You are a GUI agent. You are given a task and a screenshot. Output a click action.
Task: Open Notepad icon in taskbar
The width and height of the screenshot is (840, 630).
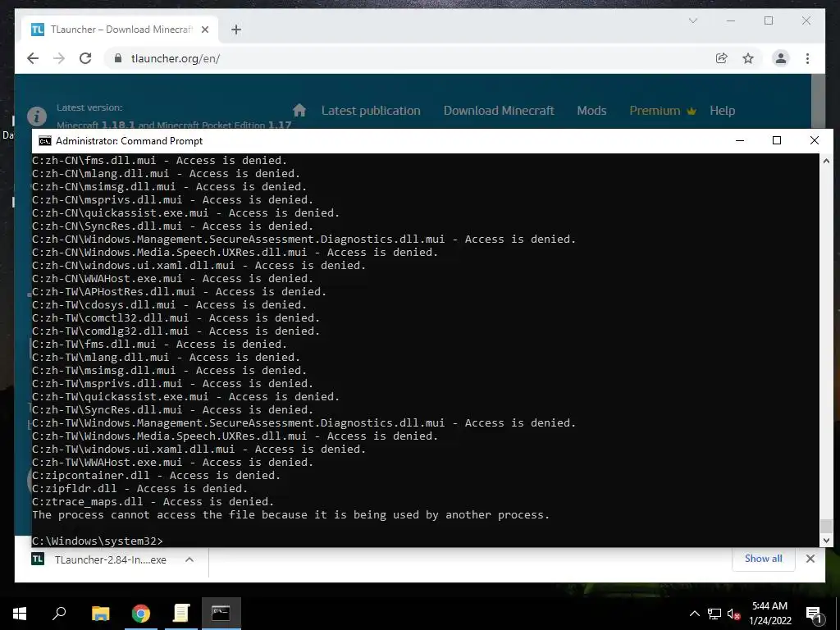pos(181,614)
